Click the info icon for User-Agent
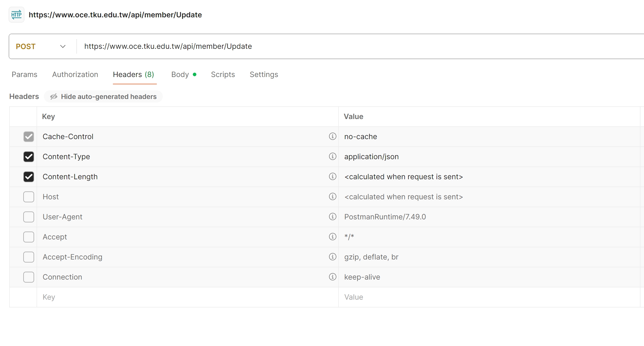 (x=332, y=217)
